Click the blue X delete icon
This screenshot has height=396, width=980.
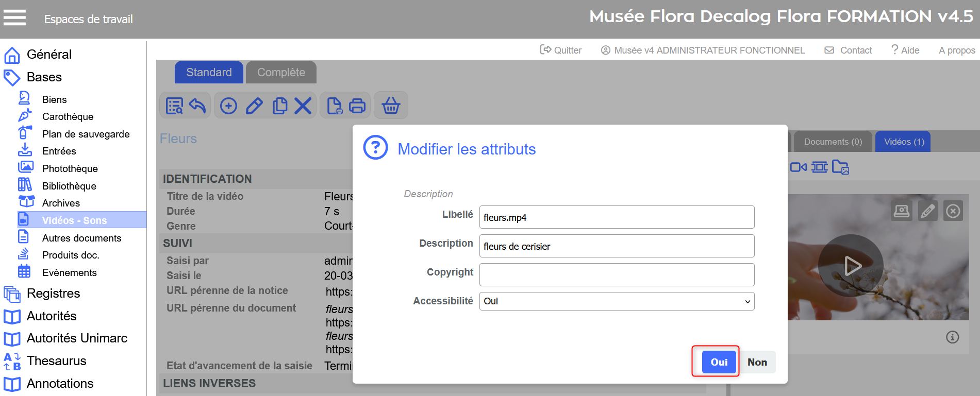[303, 106]
